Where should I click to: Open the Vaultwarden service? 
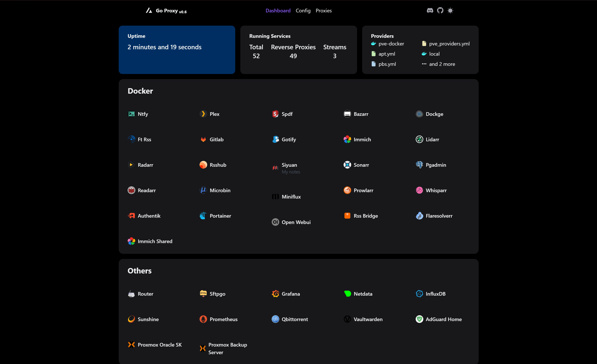(368, 319)
